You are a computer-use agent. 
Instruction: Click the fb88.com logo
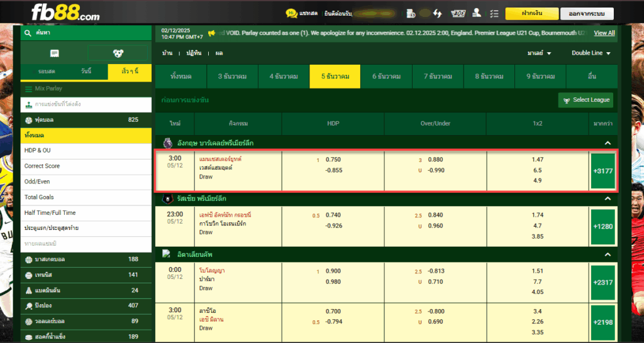[x=65, y=13]
